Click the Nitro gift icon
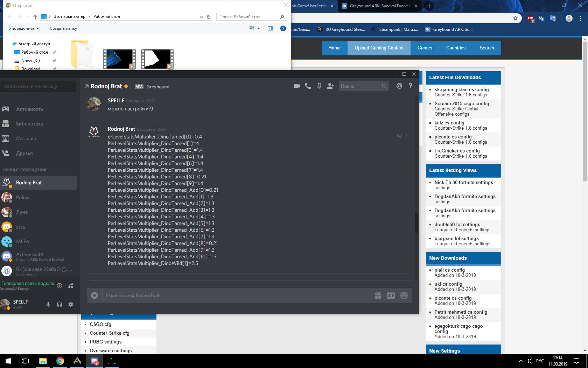This screenshot has width=588, height=368. [x=378, y=295]
